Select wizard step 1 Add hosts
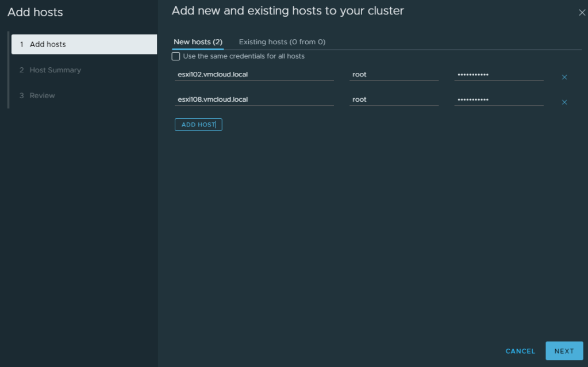 [x=83, y=44]
